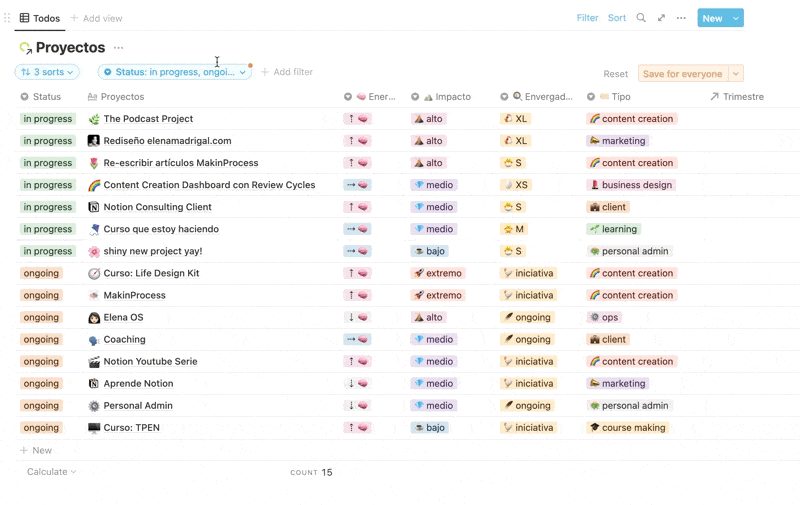Click the plus icon of New row
The image size is (800, 505).
click(x=23, y=450)
